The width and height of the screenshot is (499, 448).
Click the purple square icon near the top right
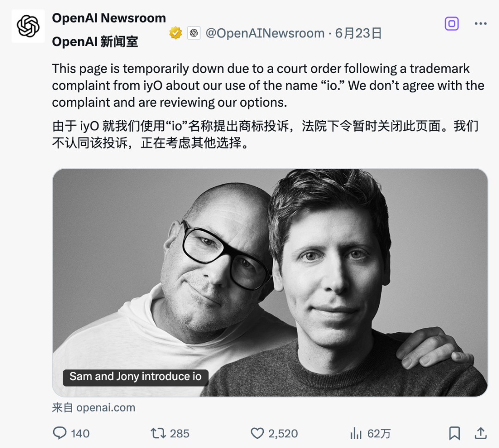[451, 24]
